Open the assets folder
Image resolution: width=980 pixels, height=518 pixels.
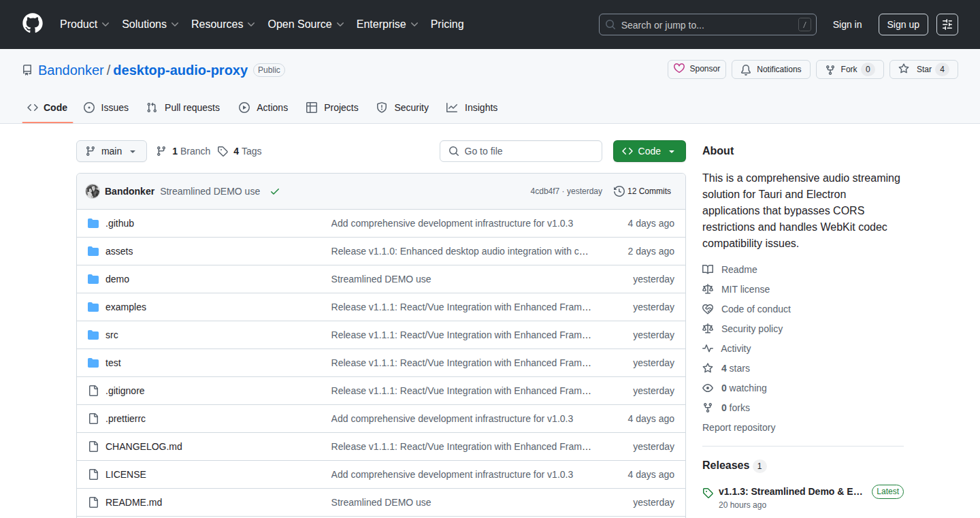tap(119, 251)
